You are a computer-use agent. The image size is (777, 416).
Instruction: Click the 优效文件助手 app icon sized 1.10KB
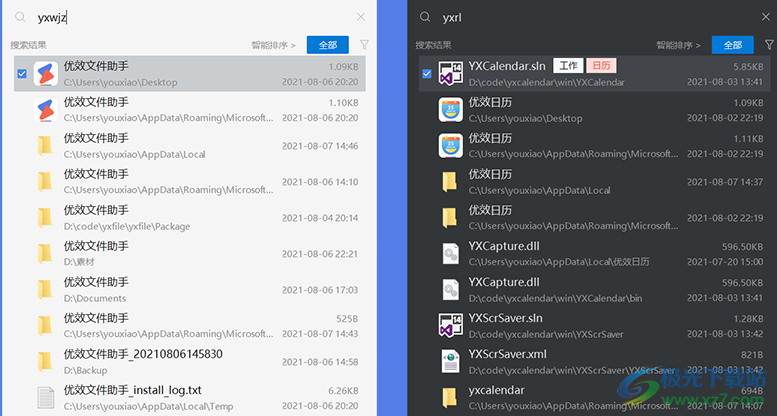pos(46,110)
